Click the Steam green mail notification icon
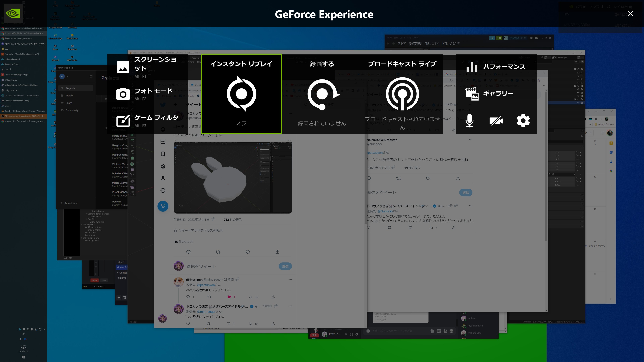Screen dimensions: 644x362 tap(499, 38)
